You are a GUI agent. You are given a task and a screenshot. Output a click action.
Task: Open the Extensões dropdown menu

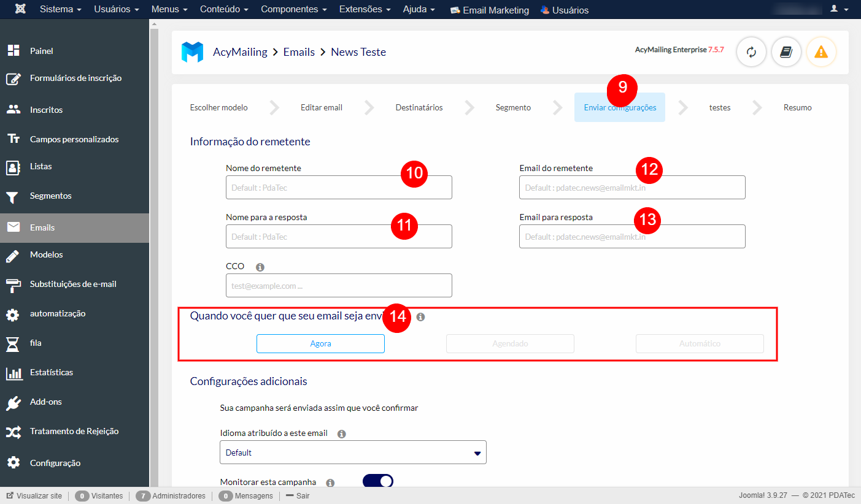[x=365, y=9]
